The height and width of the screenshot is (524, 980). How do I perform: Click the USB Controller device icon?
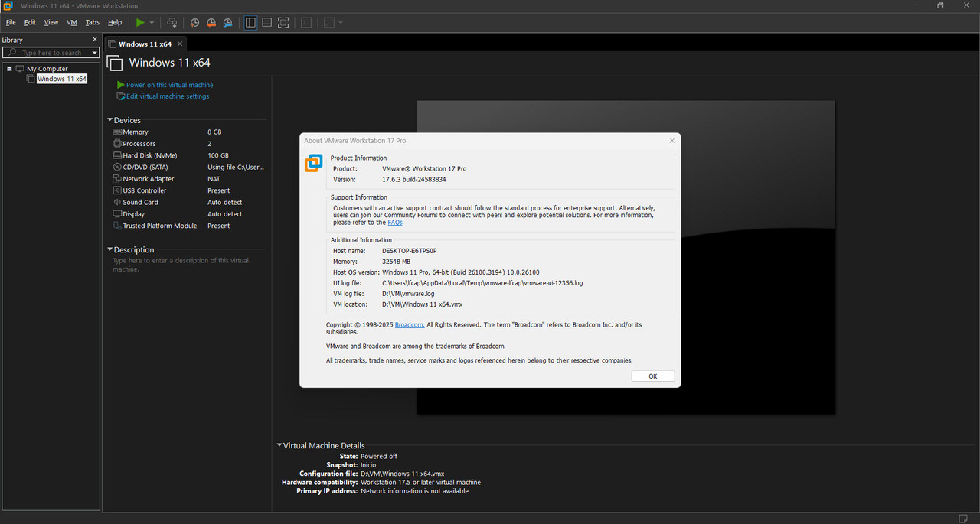[117, 190]
